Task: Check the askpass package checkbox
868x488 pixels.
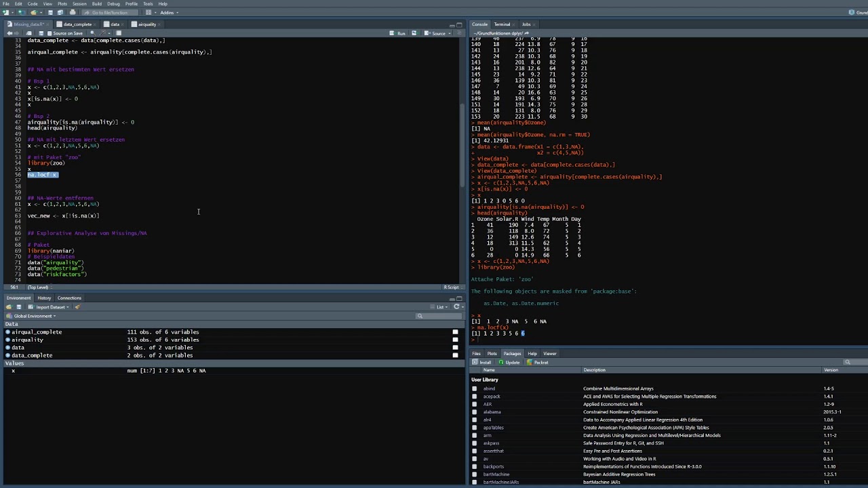Action: (474, 443)
